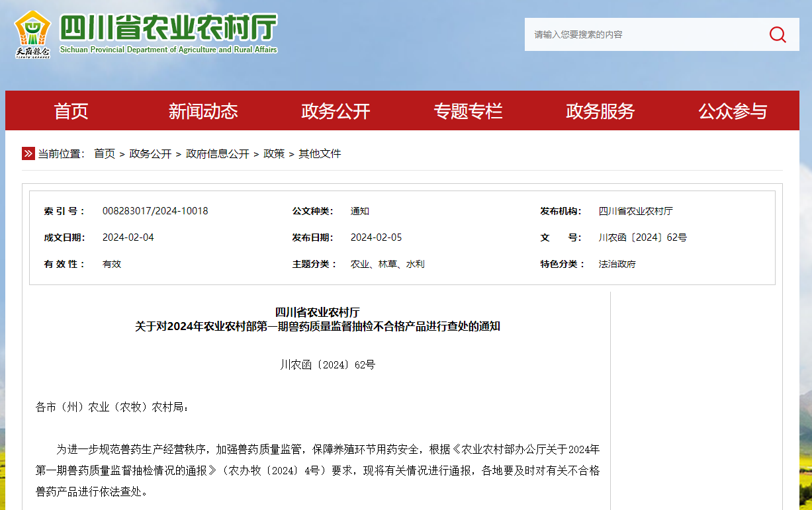The width and height of the screenshot is (812, 510).
Task: Click the publish date 2024-02-05
Action: [376, 237]
